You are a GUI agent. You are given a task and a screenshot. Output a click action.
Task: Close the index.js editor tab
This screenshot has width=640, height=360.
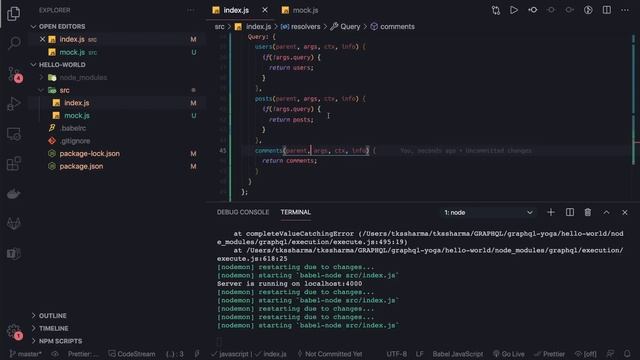(265, 10)
